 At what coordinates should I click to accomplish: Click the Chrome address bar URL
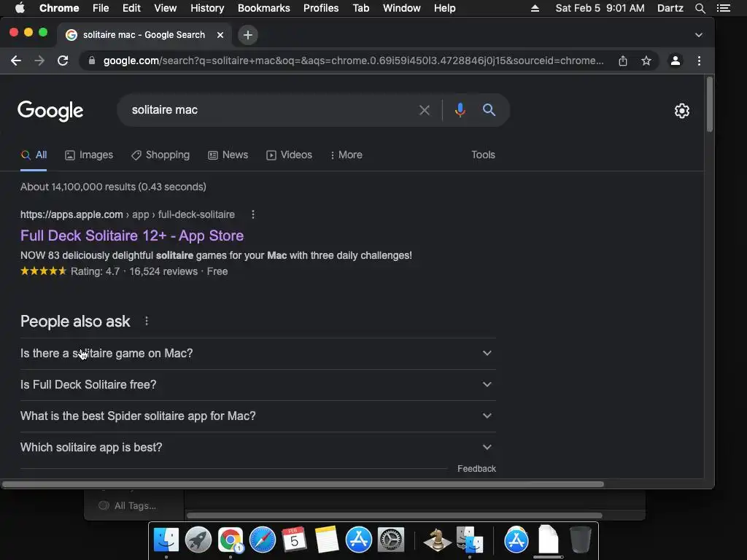(353, 61)
